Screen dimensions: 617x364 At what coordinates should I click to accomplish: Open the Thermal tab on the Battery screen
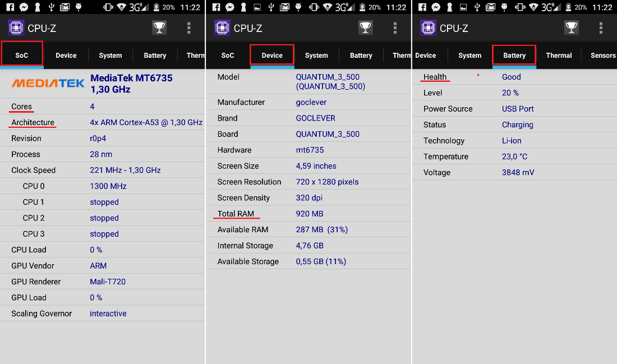559,55
